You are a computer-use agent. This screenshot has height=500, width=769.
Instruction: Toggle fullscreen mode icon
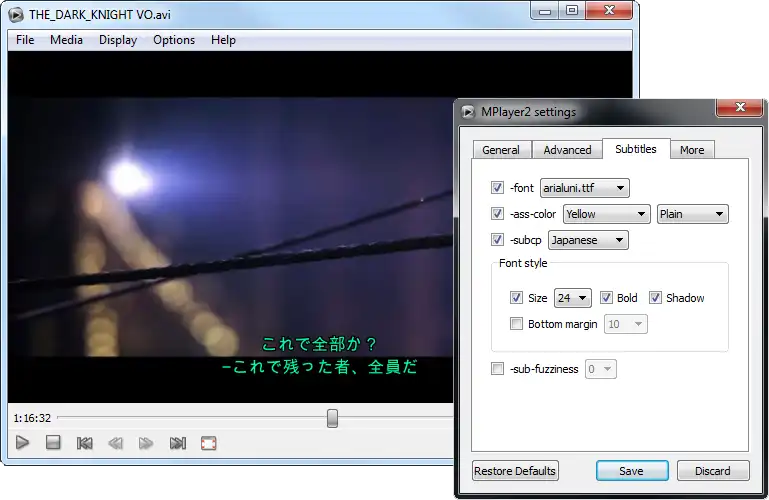pyautogui.click(x=208, y=444)
